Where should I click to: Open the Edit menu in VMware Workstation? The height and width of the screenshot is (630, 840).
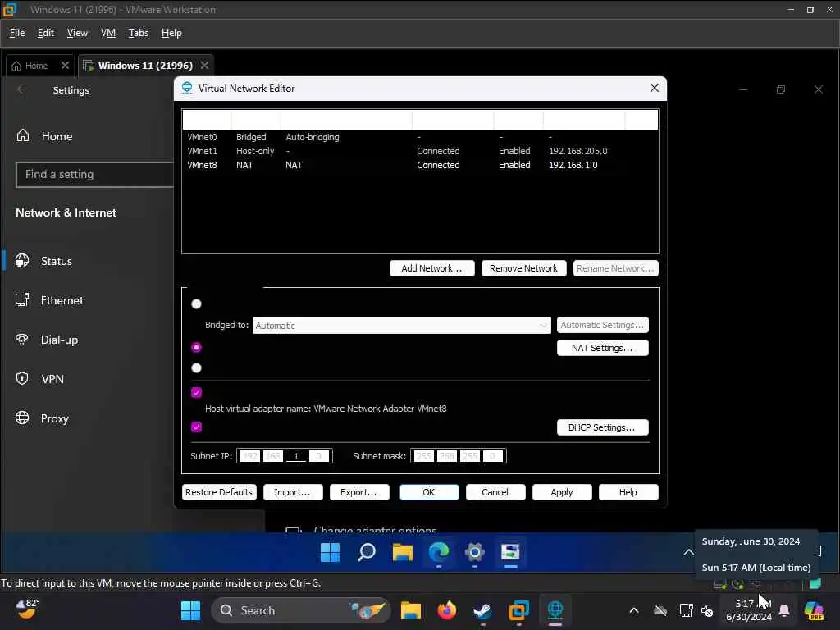(x=46, y=33)
